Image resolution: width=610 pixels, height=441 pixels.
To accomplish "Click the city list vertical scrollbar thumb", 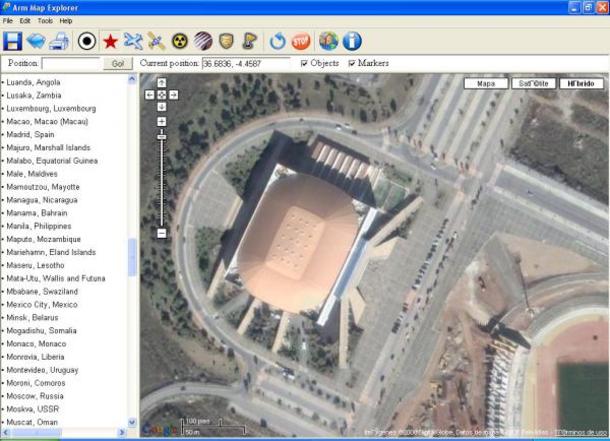I will (x=132, y=257).
